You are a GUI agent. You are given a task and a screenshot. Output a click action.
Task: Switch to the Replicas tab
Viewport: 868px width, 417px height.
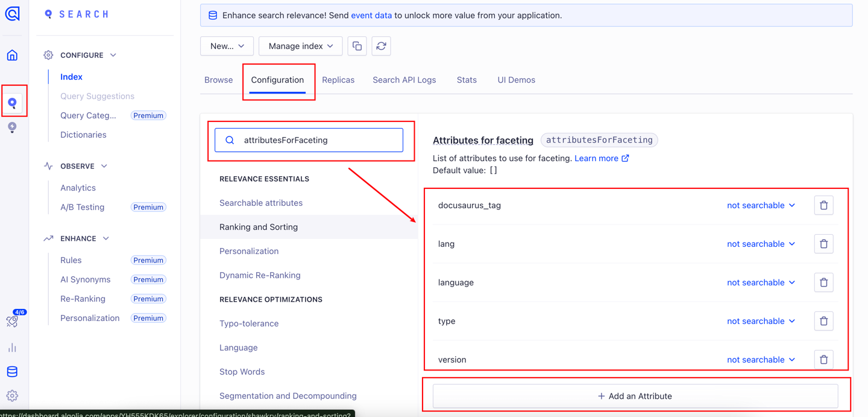338,80
